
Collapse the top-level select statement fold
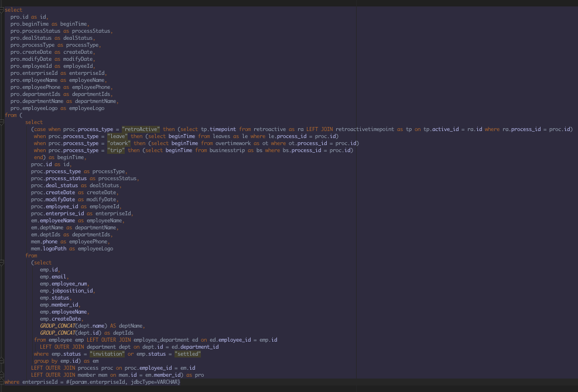point(2,9)
